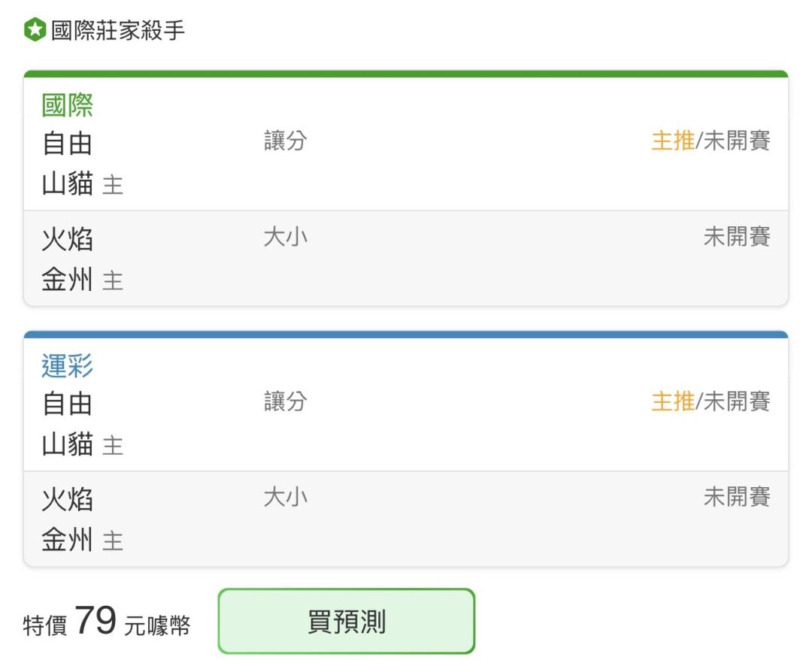812x660 pixels.
Task: Select 山貓 home team in 運彩 card
Action: pos(68,444)
